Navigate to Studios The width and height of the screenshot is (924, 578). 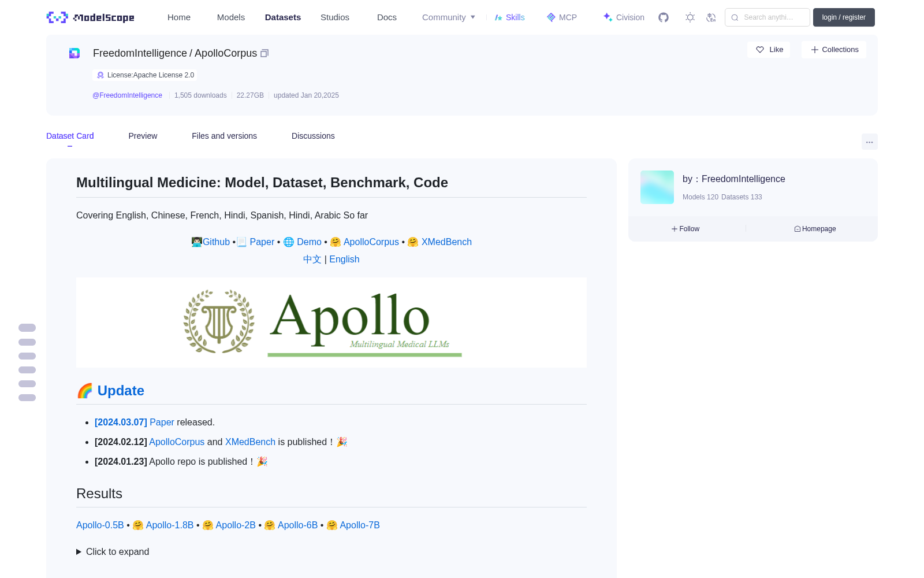coord(335,17)
